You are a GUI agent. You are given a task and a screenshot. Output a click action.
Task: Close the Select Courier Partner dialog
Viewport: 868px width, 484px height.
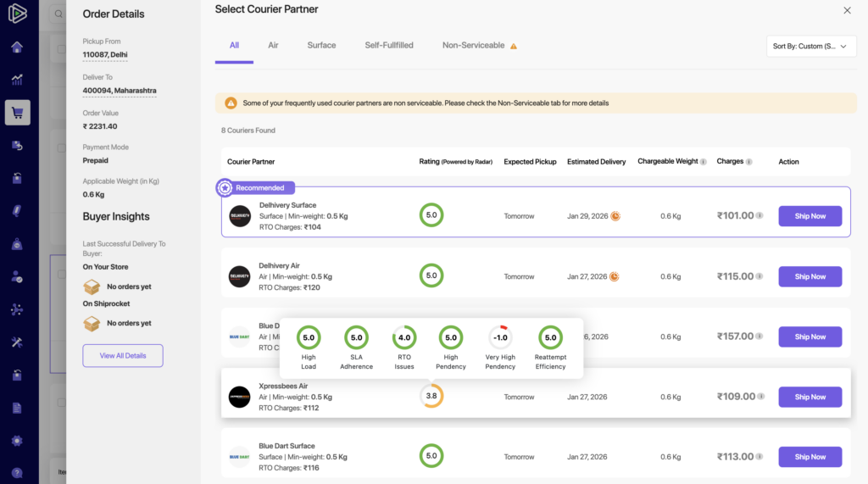point(847,10)
